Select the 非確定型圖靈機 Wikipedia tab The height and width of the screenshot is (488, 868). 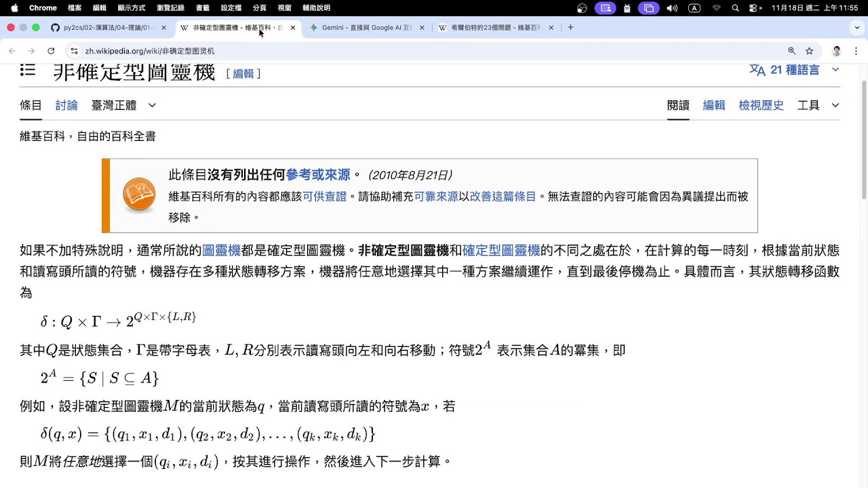pyautogui.click(x=237, y=28)
